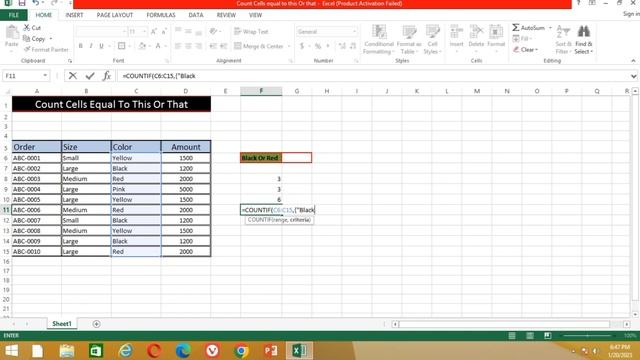Apply Percent Style icon
The image size is (640, 360).
click(318, 46)
